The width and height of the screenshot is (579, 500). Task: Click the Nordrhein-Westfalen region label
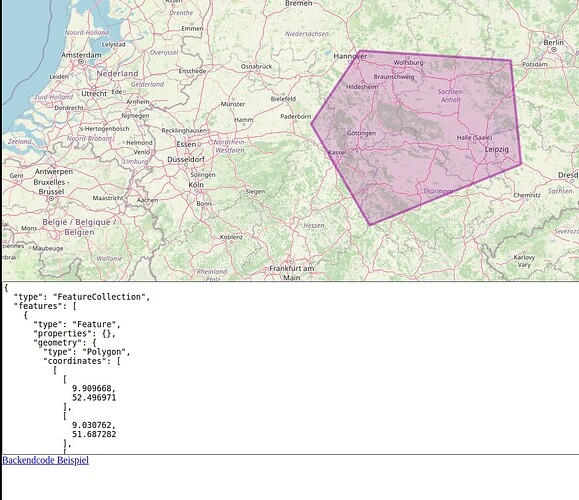(x=230, y=146)
